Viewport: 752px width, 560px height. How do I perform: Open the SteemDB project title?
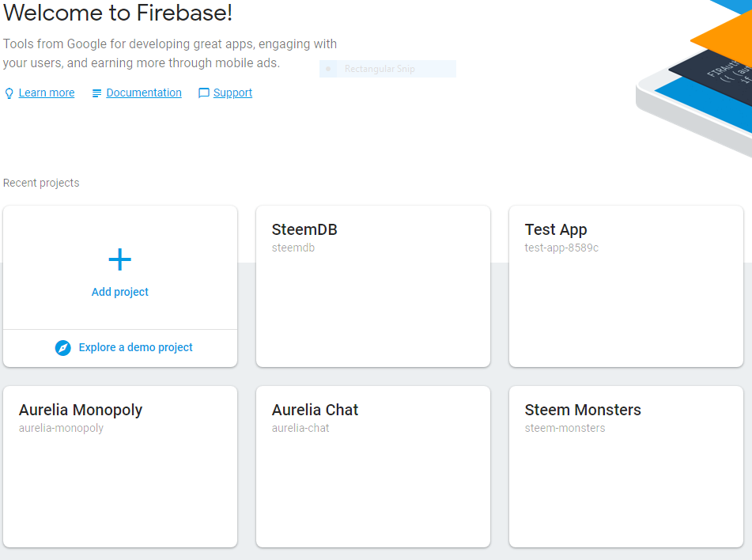304,230
